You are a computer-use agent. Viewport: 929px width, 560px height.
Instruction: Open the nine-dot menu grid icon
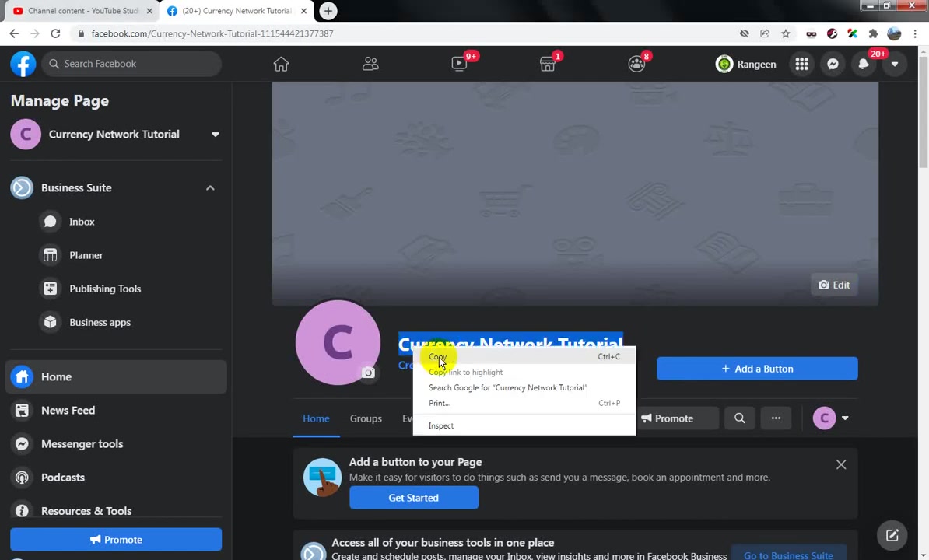pos(801,64)
